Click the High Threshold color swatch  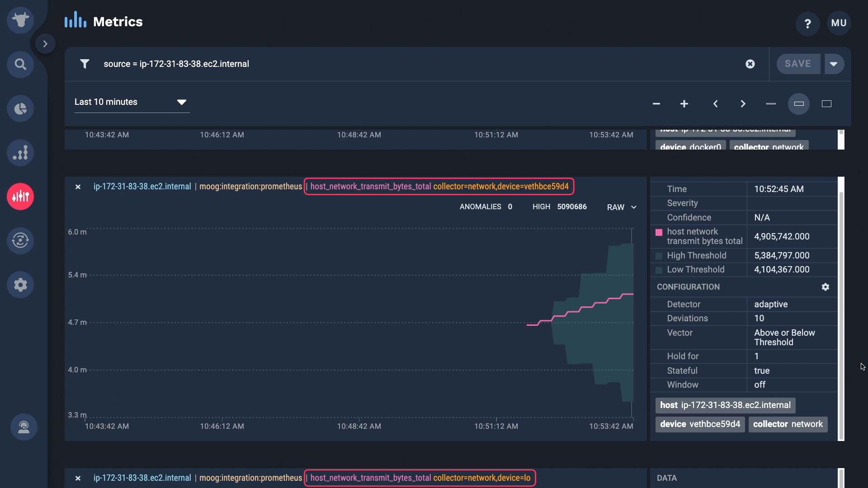click(659, 256)
